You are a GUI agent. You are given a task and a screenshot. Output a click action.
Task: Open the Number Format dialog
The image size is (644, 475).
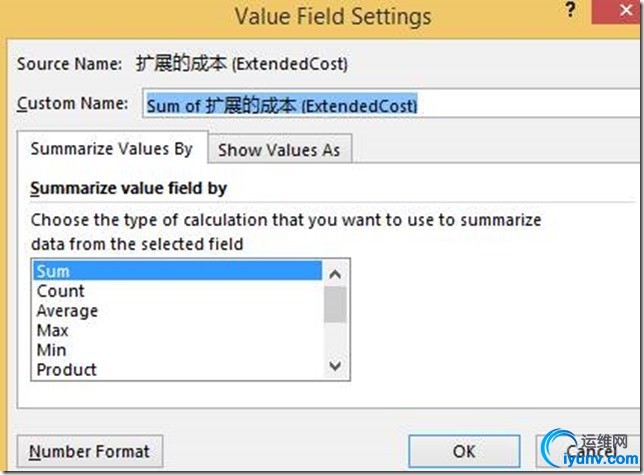point(90,452)
